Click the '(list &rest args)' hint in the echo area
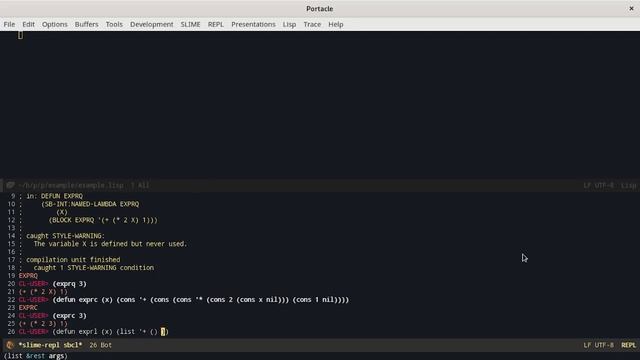Image resolution: width=640 pixels, height=360 pixels. [35, 356]
